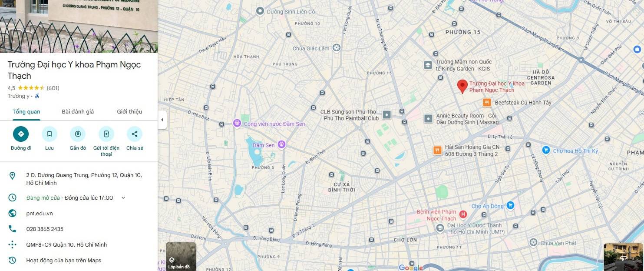Open the Street View thumbnail
This screenshot has width=644, height=271.
click(624, 257)
